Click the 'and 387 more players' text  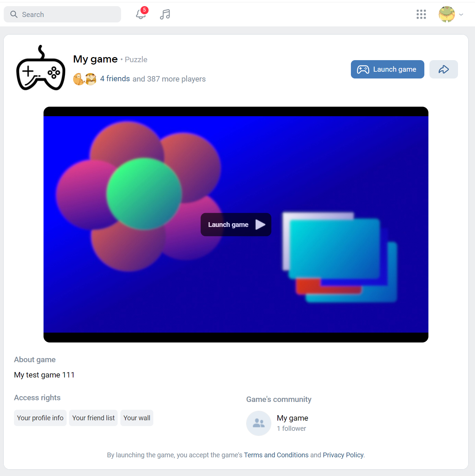[x=169, y=79]
